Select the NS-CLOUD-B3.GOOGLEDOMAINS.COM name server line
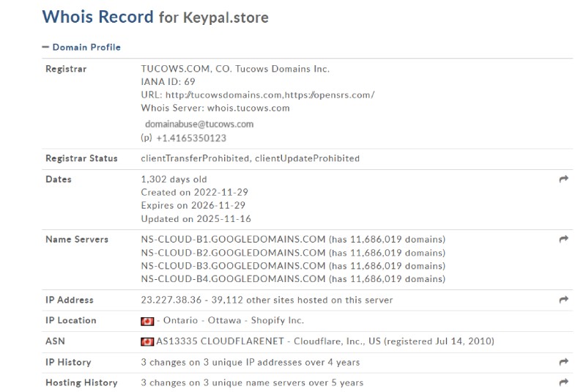This screenshot has width=586, height=392. pos(293,266)
